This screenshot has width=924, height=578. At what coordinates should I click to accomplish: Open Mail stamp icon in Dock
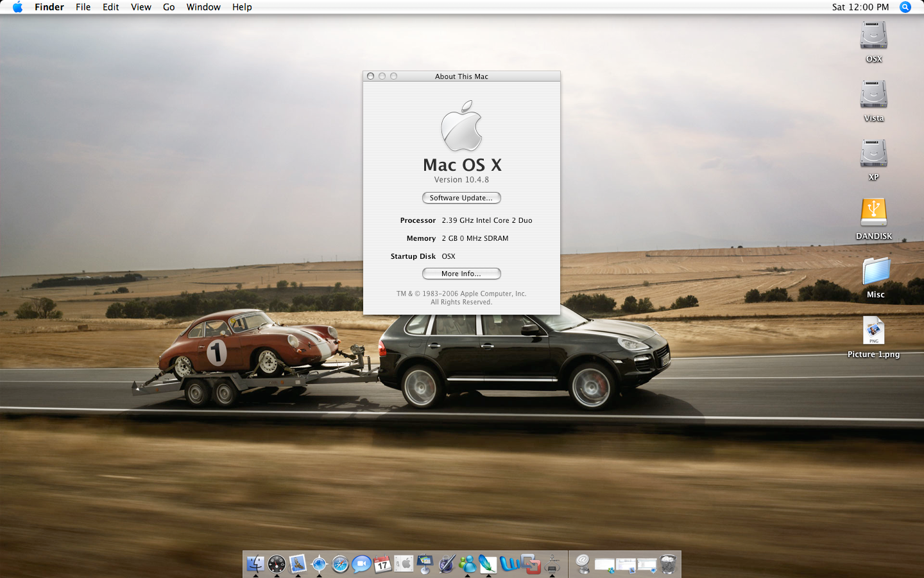click(x=298, y=564)
